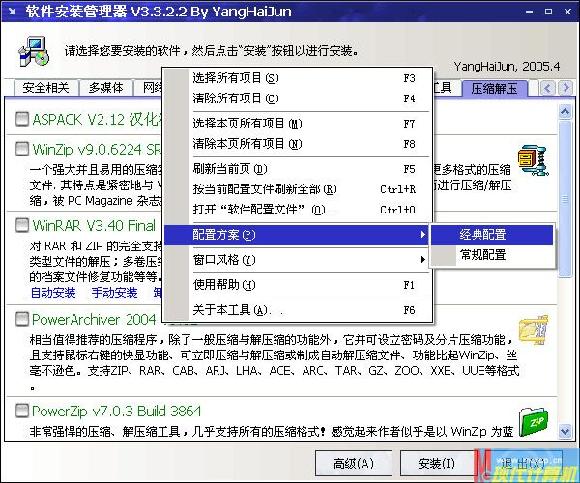Choose 清除本页所有项目 menu entry

pyautogui.click(x=296, y=143)
